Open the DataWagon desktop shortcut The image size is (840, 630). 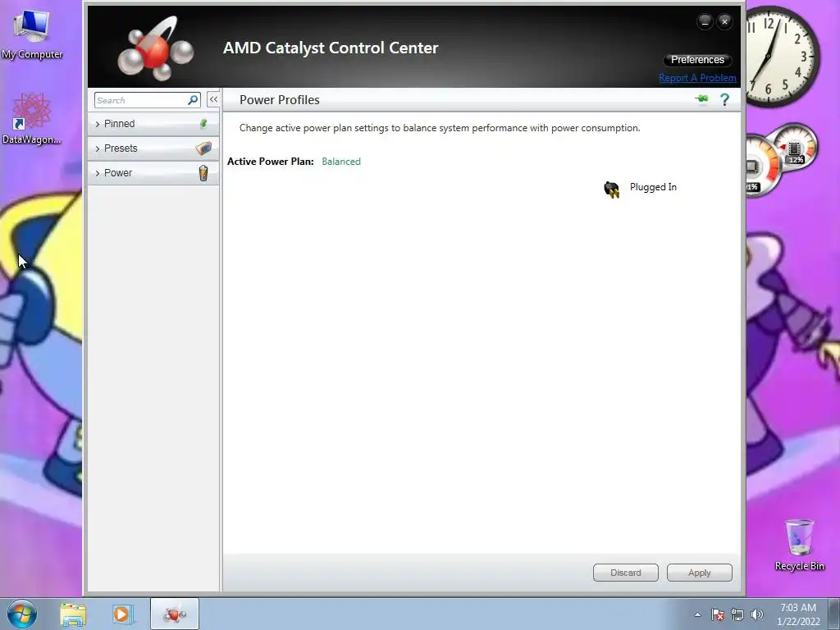32,119
